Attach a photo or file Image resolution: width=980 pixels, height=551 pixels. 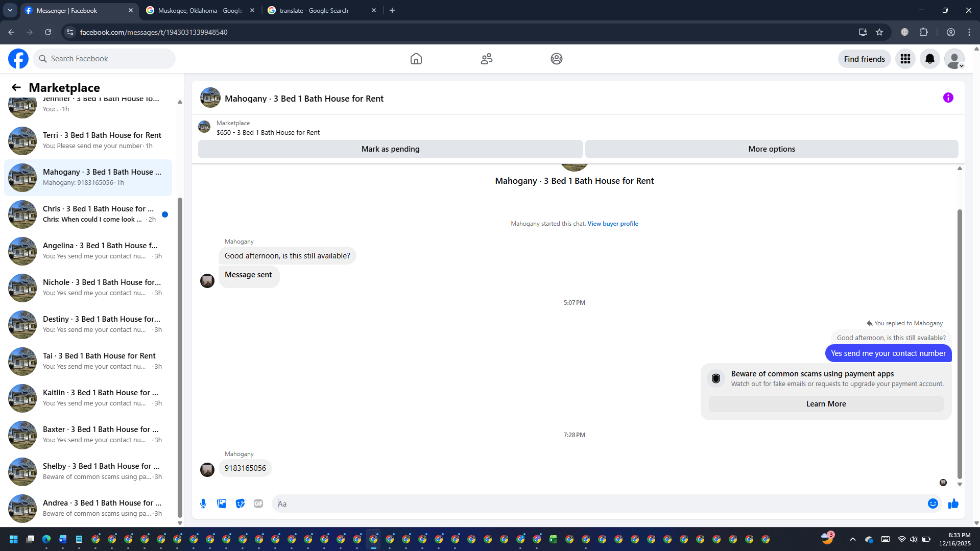tap(222, 504)
